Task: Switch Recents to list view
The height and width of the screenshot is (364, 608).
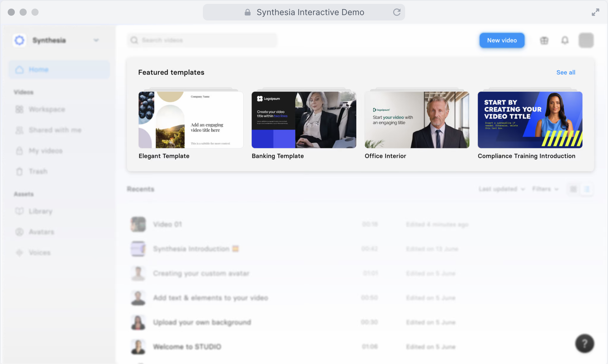Action: coord(587,189)
